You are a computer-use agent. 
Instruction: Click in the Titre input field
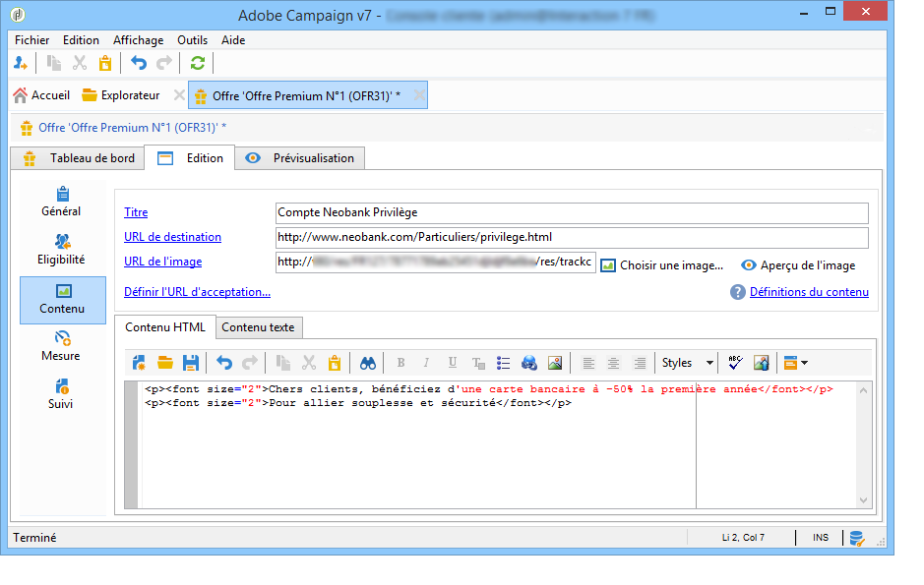coord(572,212)
